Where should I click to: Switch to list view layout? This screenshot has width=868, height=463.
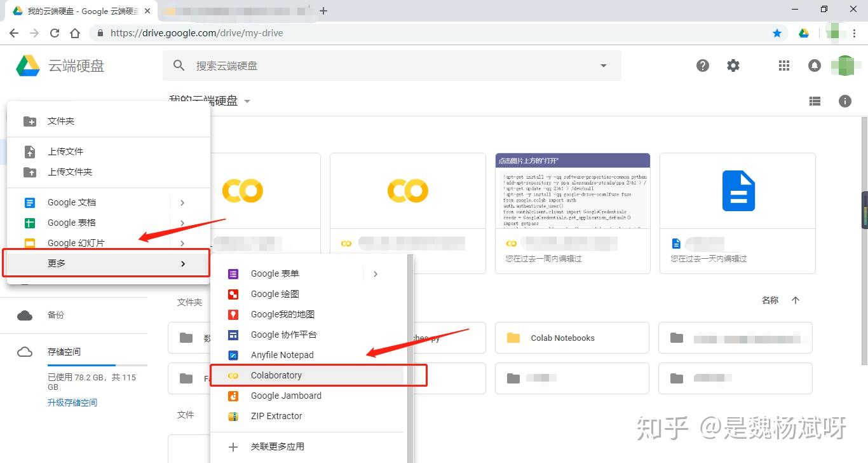[x=815, y=100]
